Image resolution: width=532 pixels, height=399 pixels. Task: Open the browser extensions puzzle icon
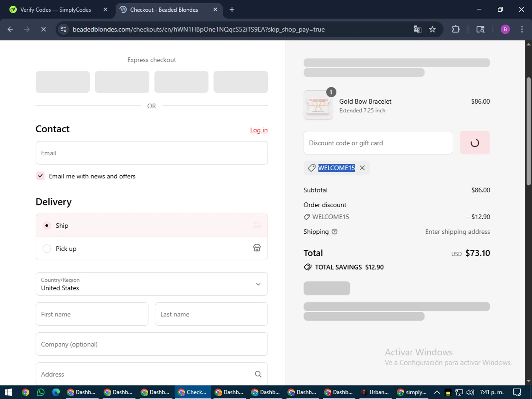(456, 29)
